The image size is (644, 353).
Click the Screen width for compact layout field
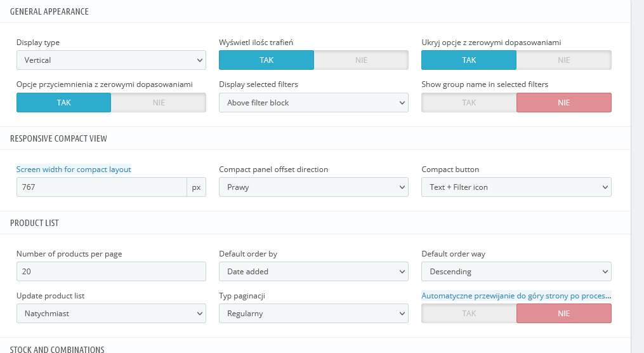[x=102, y=187]
